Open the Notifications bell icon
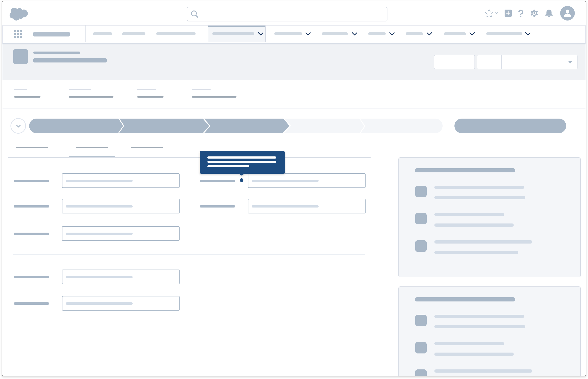 pos(549,13)
